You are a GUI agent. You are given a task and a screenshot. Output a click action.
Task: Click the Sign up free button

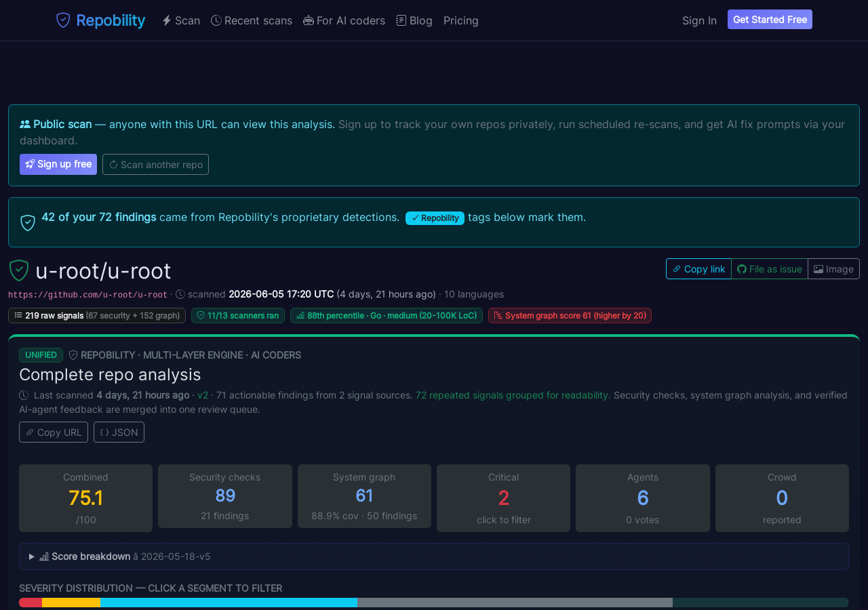(x=58, y=164)
